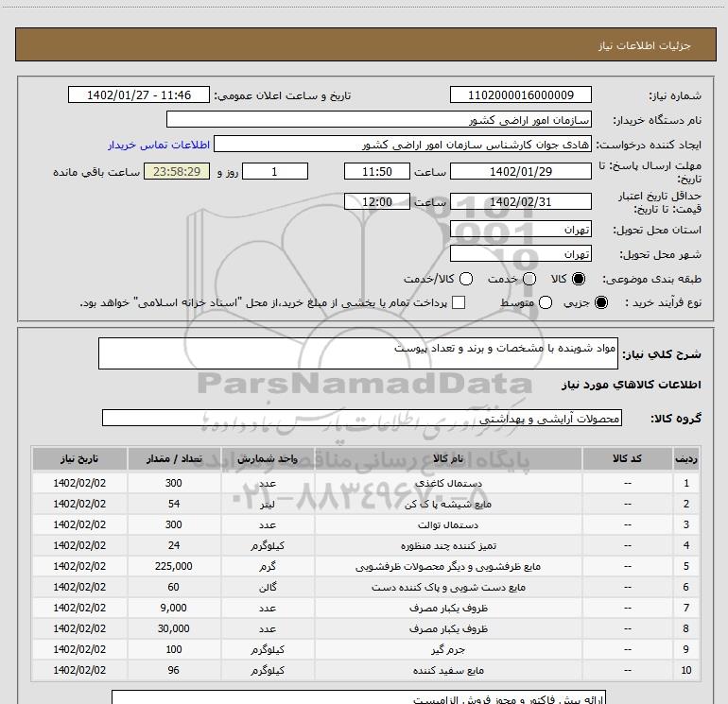Screen dimensions: 728x704
Task: Click ظروف یکبار مصرف in row 8
Action: pos(448,628)
